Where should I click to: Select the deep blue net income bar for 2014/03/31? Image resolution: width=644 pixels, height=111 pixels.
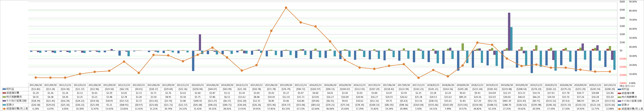(x=193, y=61)
